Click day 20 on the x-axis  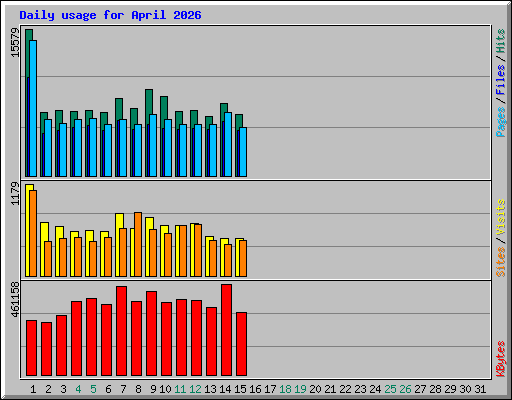(x=315, y=389)
